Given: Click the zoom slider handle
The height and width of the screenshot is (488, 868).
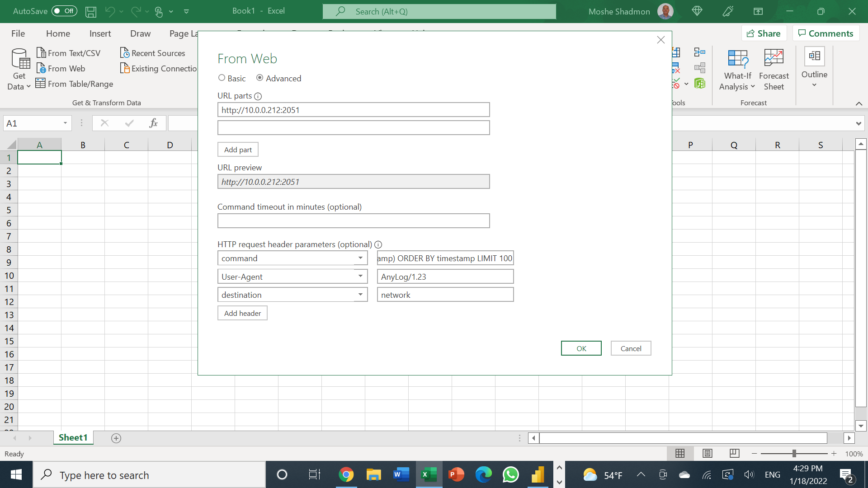Looking at the screenshot, I should pos(794,453).
